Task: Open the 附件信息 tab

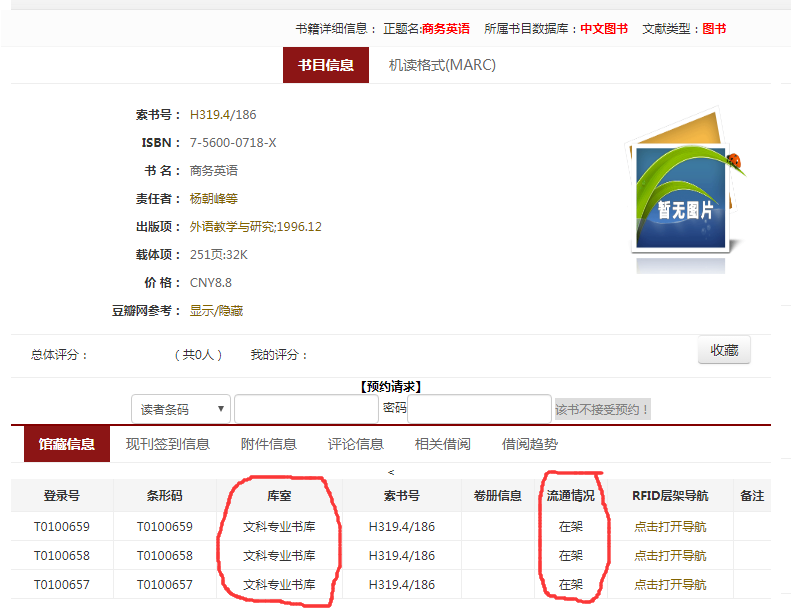Action: 268,444
